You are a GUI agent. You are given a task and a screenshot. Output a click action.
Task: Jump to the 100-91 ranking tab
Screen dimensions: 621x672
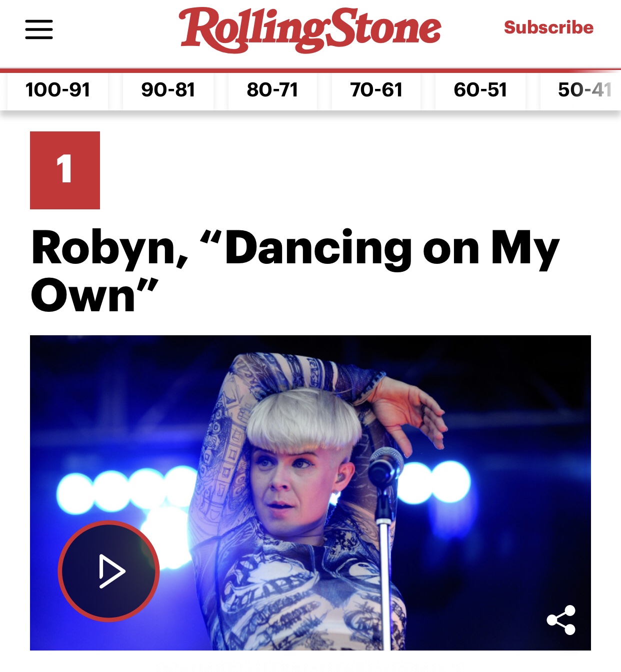tap(57, 90)
